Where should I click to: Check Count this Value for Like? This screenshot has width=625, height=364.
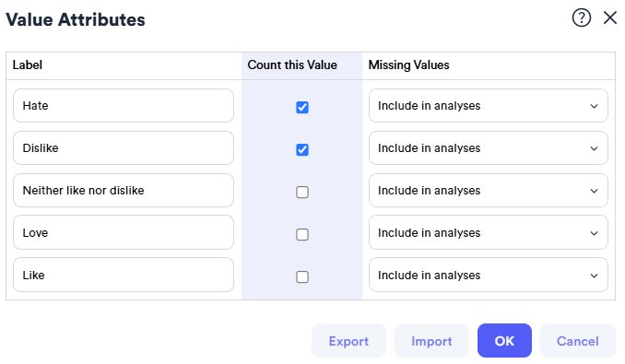(x=302, y=276)
